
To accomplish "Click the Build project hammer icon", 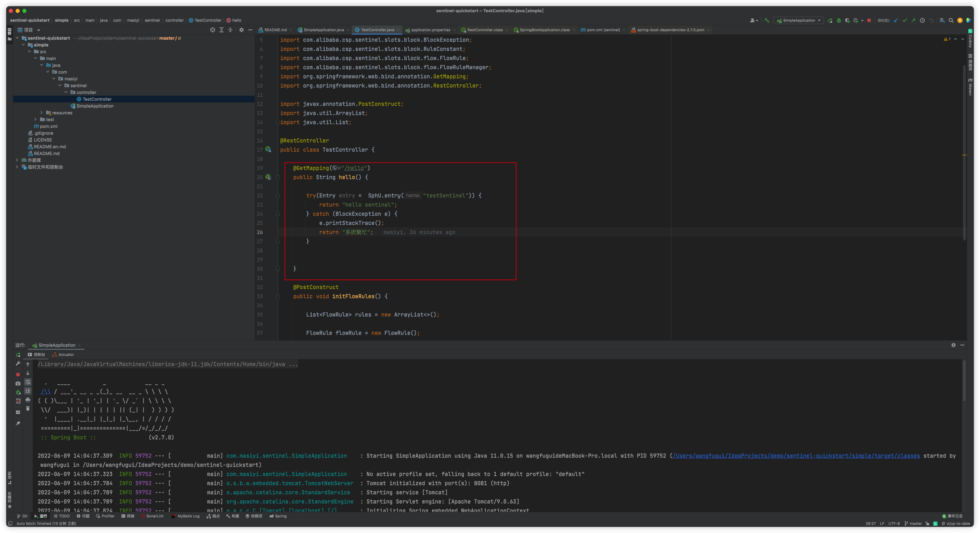I will [767, 21].
